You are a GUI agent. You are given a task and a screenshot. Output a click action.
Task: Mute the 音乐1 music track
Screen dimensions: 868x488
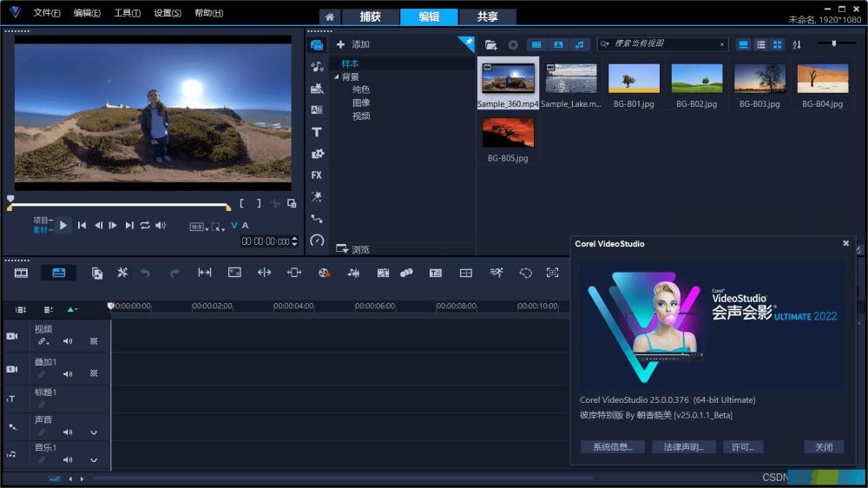point(68,459)
